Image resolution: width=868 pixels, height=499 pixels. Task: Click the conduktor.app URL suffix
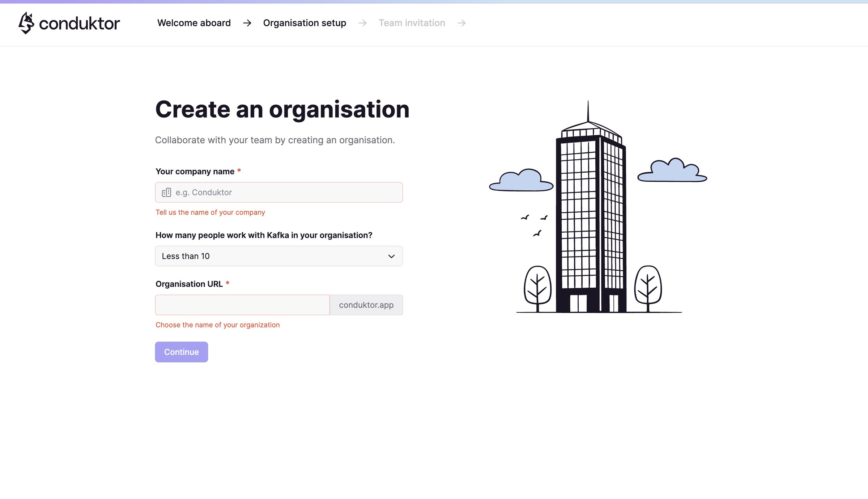(x=366, y=305)
